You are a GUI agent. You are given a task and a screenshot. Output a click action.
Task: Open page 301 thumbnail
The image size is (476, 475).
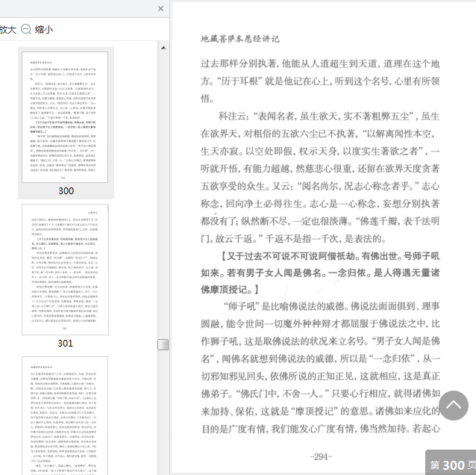[x=65, y=270]
